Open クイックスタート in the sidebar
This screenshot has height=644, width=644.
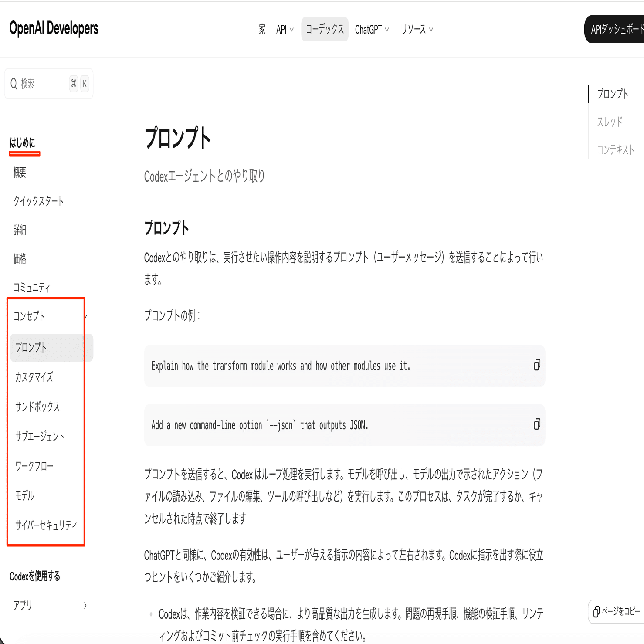tap(38, 201)
